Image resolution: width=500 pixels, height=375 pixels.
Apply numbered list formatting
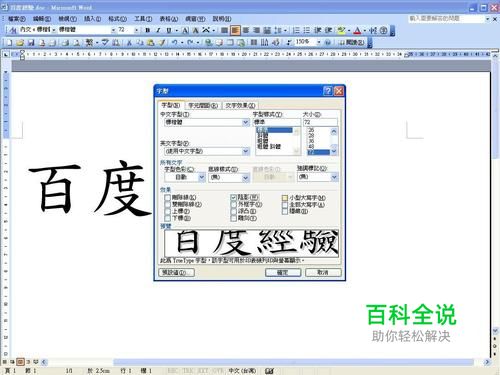[x=296, y=30]
